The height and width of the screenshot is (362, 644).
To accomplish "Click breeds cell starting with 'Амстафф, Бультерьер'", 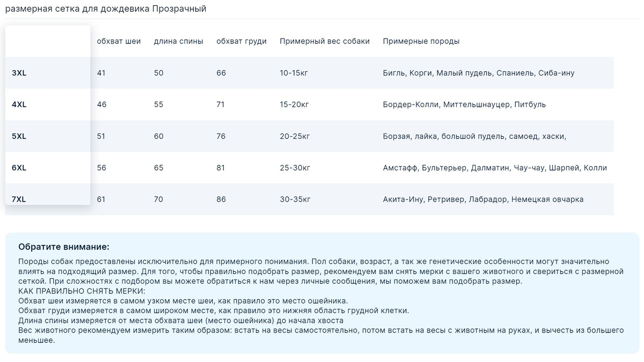I will 495,168.
